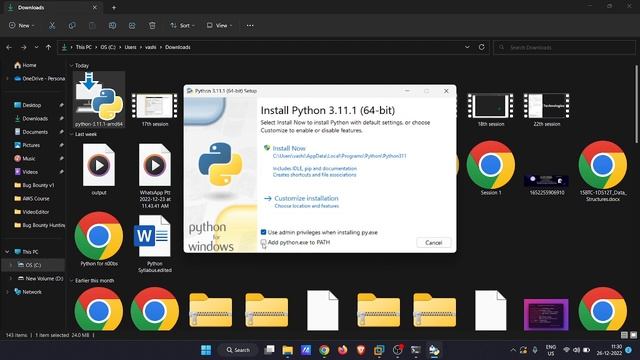Go forward with the Forward arrow

[x=24, y=47]
